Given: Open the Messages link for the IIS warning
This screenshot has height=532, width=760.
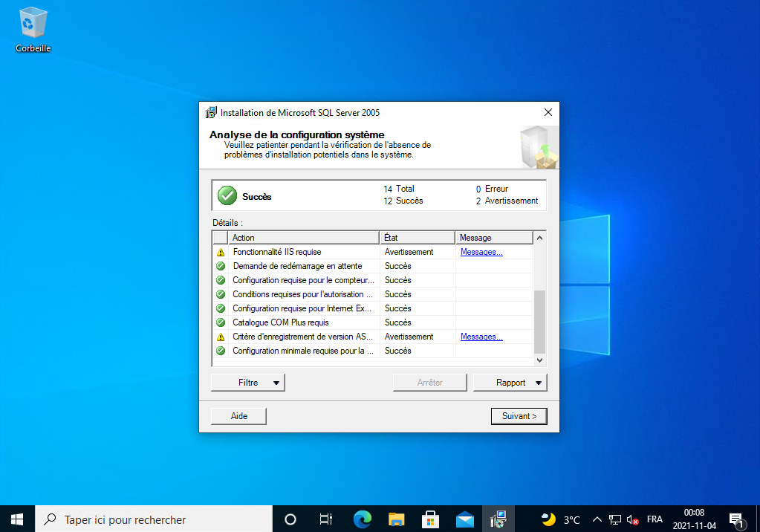Looking at the screenshot, I should [x=481, y=252].
